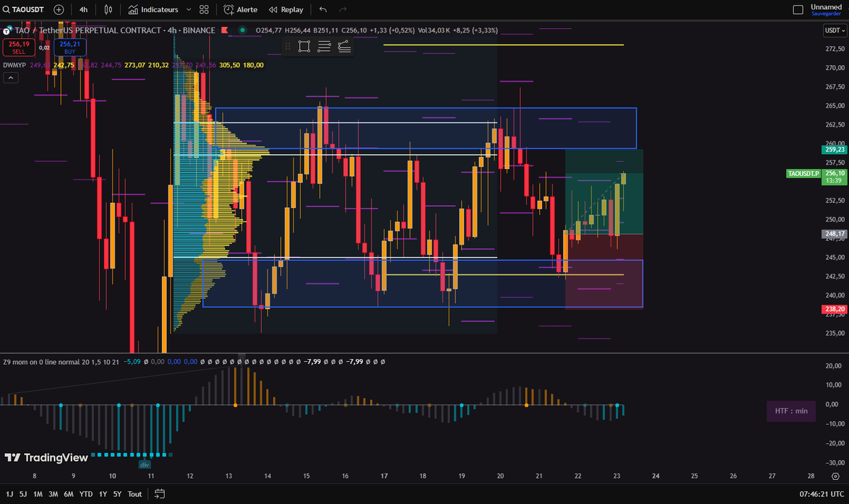
Task: Click the 305,50 value in DWMYP legend
Action: coord(230,65)
